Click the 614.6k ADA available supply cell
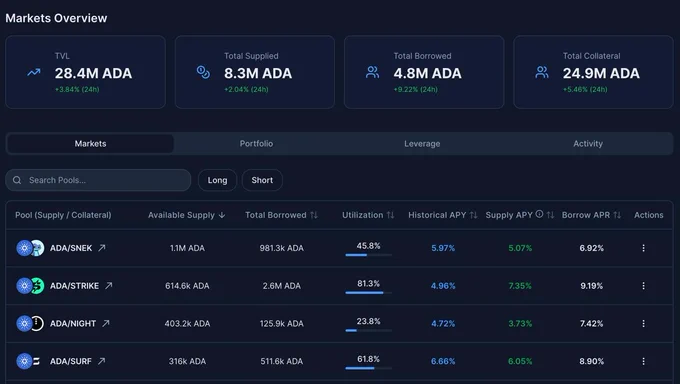This screenshot has width=680, height=384. (187, 286)
